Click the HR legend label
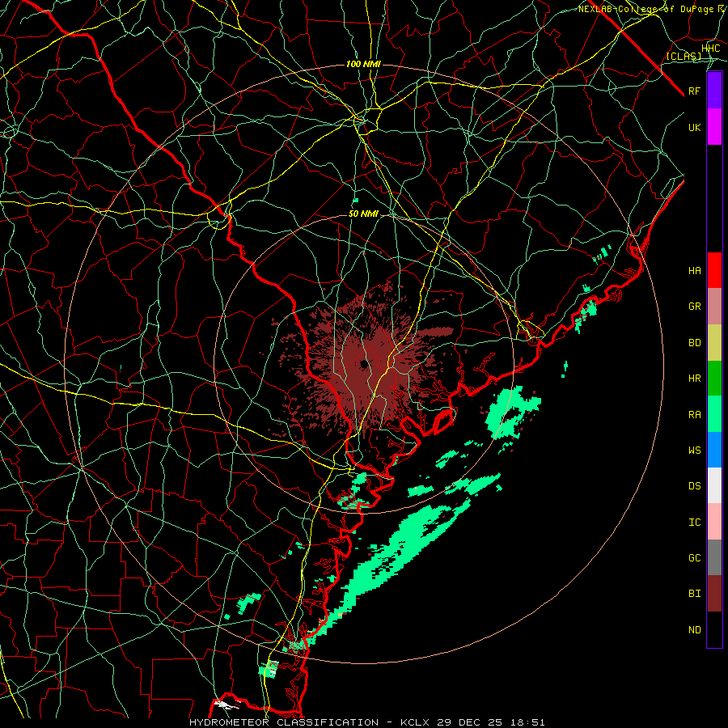 click(695, 379)
